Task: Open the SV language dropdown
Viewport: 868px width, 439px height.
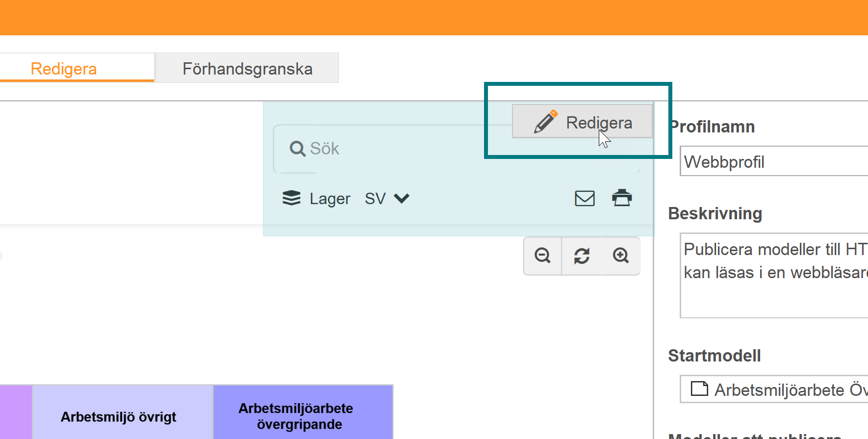Action: 387,199
